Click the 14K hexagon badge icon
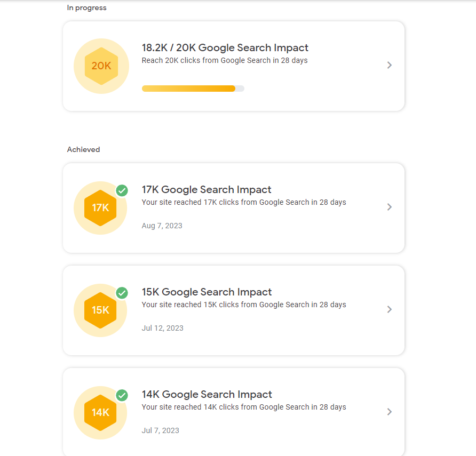Viewport: 476px width, 456px height. tap(100, 413)
